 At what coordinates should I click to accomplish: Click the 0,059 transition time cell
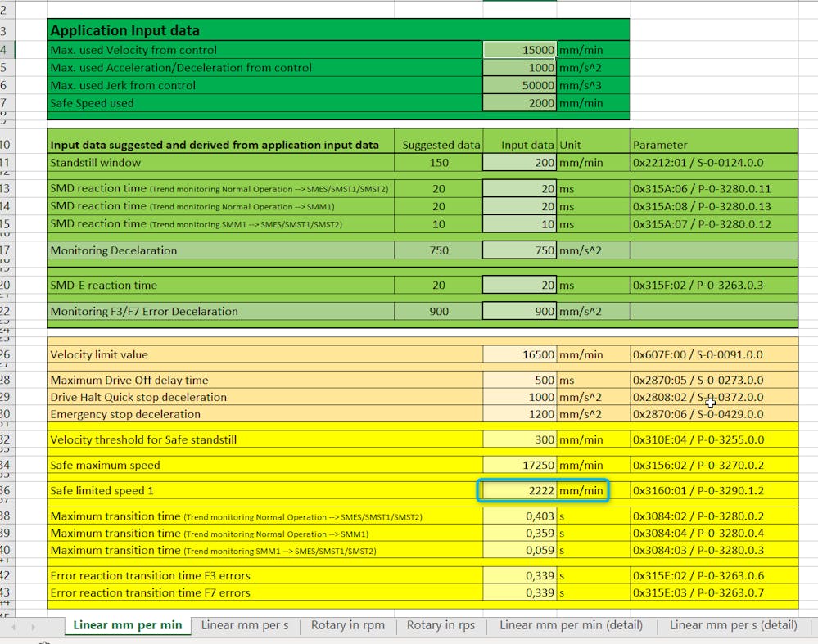[x=520, y=550]
